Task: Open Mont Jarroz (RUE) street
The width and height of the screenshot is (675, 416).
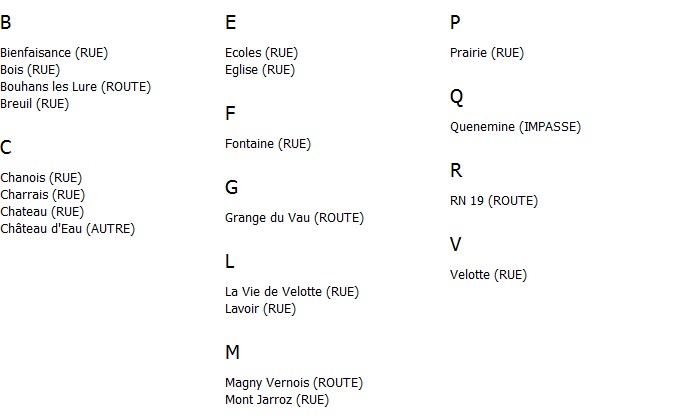Action: [x=277, y=400]
